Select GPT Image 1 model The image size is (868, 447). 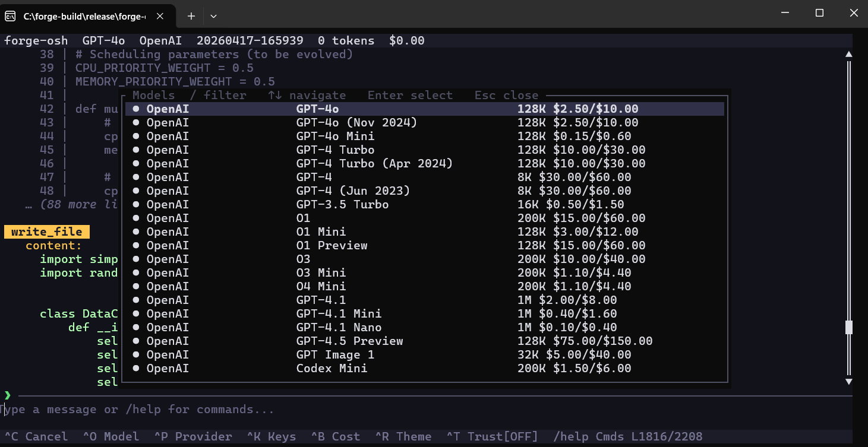tap(424, 355)
